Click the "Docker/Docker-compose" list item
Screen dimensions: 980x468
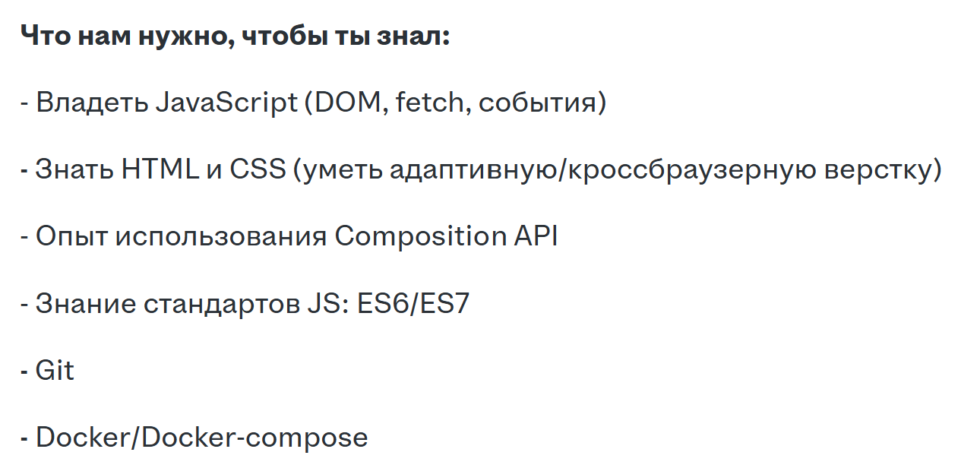point(201,438)
